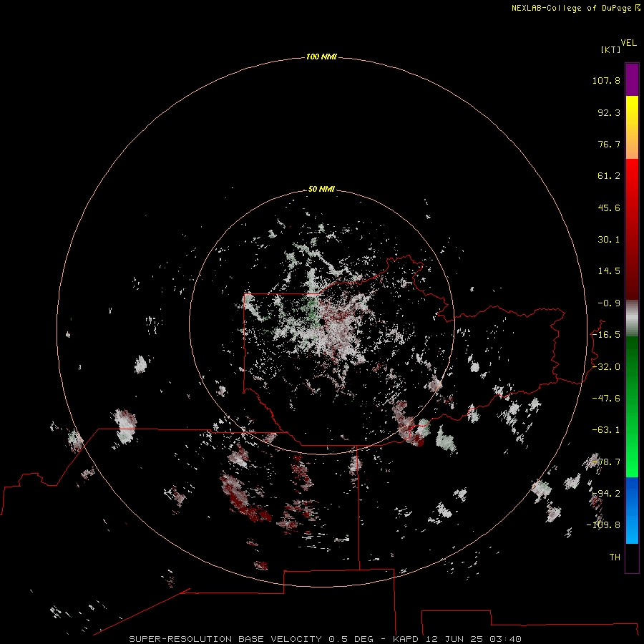Click the 45.6 legend value

609,208
